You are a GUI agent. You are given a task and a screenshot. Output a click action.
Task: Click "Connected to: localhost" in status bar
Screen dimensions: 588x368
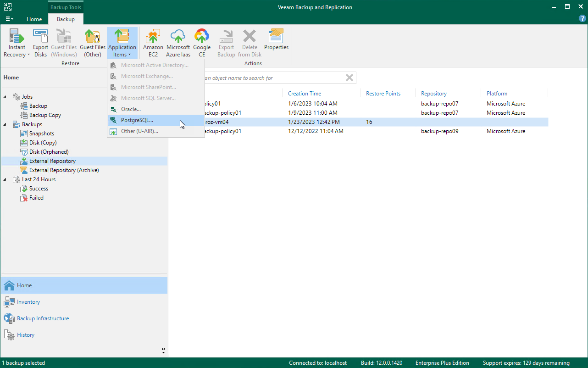(x=318, y=363)
